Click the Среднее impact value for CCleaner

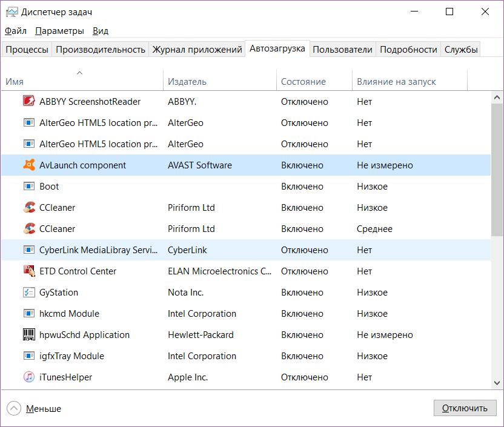(x=375, y=229)
